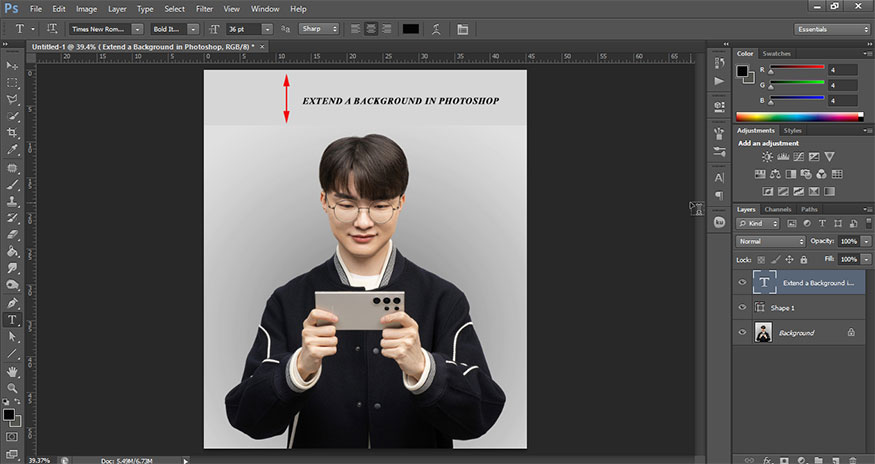Add a Brightness/Contrast adjustment
The image size is (875, 464).
tap(767, 157)
